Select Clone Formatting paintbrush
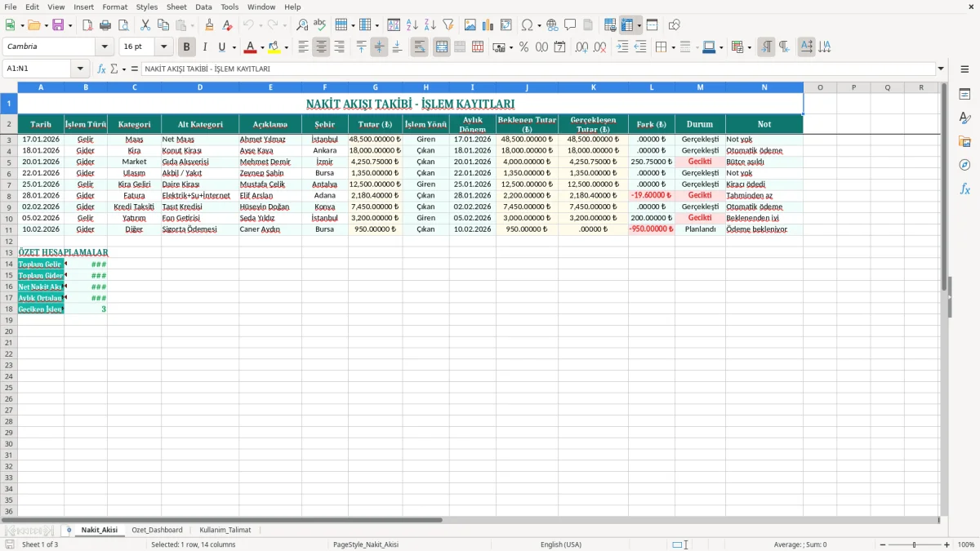 coord(209,25)
